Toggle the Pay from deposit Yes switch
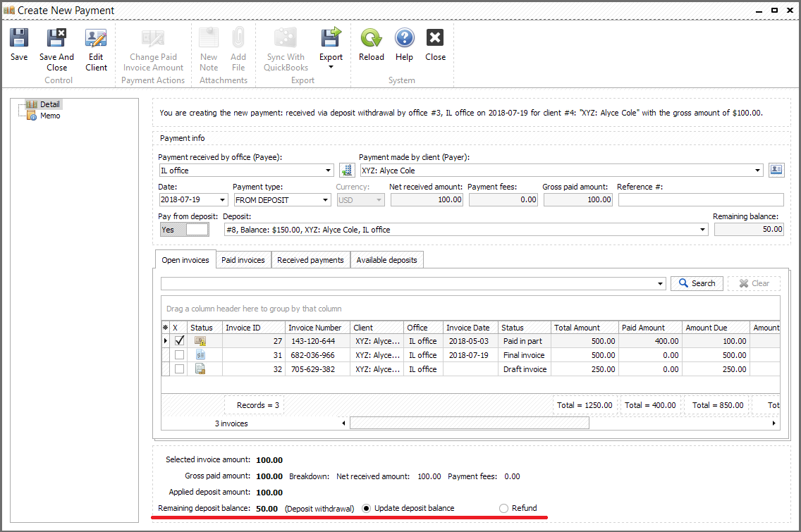 tap(185, 230)
